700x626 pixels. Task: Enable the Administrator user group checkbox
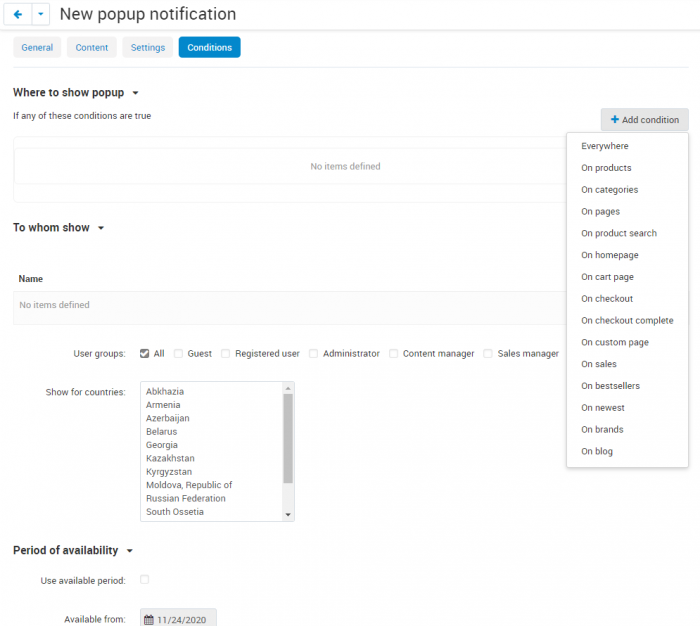313,354
